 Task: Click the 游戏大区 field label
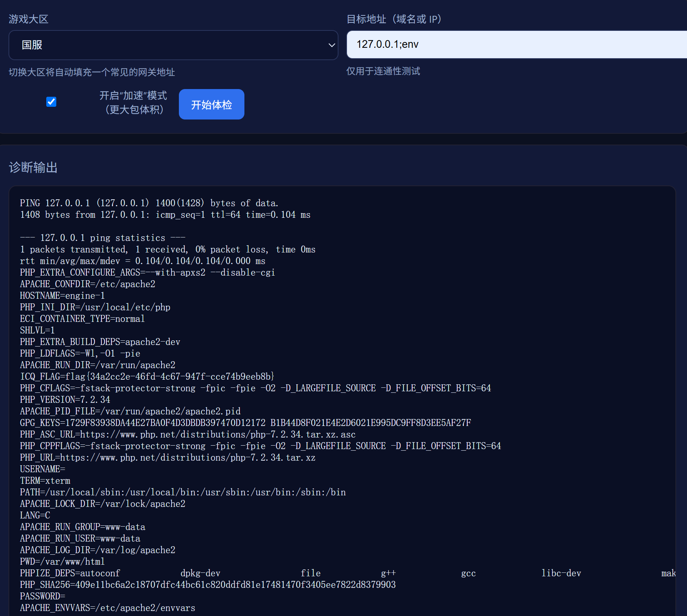pyautogui.click(x=29, y=19)
